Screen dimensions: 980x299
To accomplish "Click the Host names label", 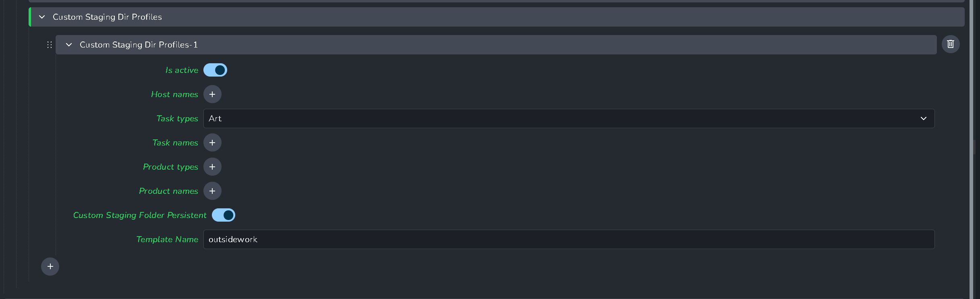I will 174,94.
